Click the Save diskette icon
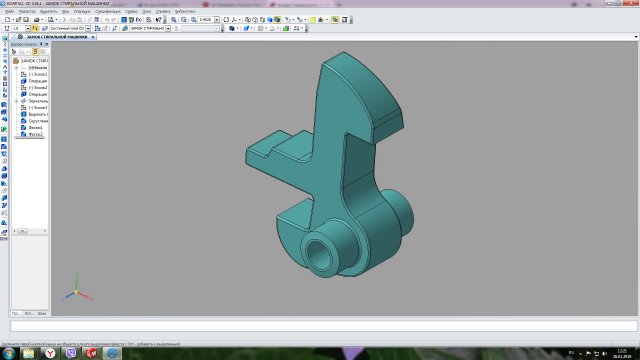 coord(26,20)
